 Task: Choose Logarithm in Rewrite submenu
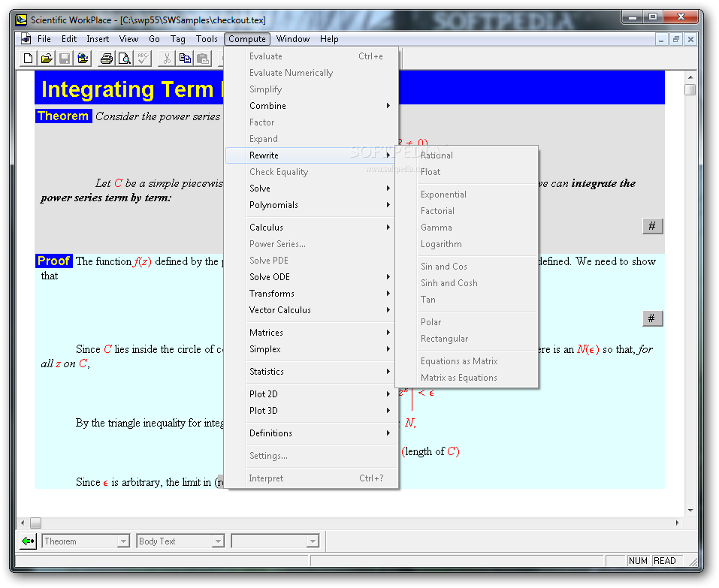(x=467, y=244)
